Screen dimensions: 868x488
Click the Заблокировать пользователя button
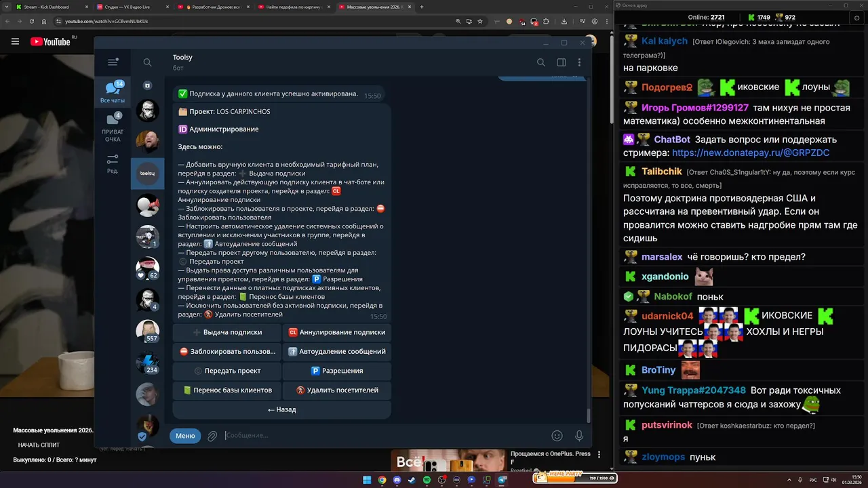pyautogui.click(x=227, y=352)
